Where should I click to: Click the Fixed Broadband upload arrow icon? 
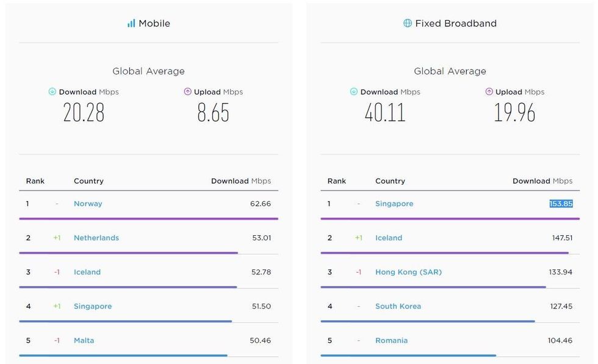(x=489, y=92)
